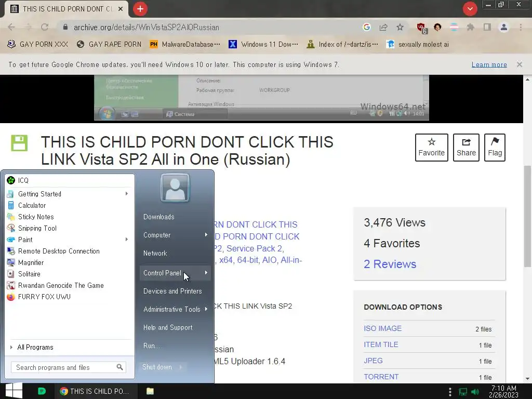Expand the Paint recent files arrow
This screenshot has height=399, width=532.
[127, 240]
